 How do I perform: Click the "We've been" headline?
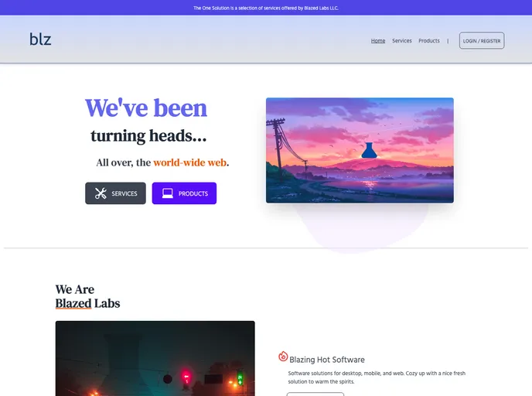[x=146, y=108]
